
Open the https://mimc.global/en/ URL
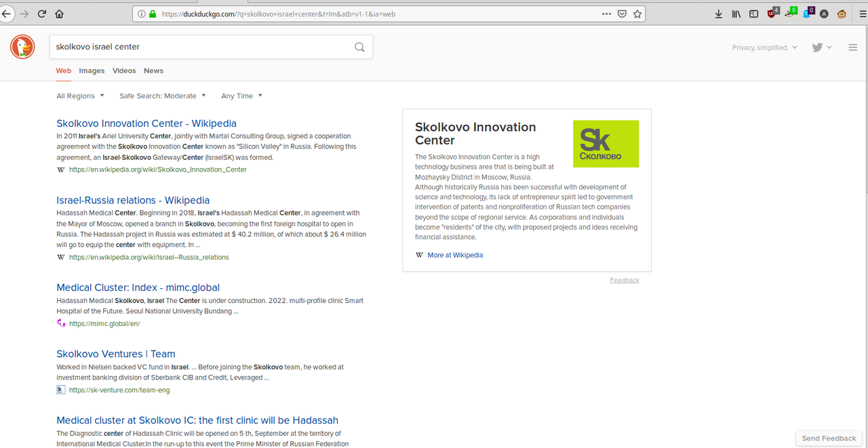click(104, 323)
